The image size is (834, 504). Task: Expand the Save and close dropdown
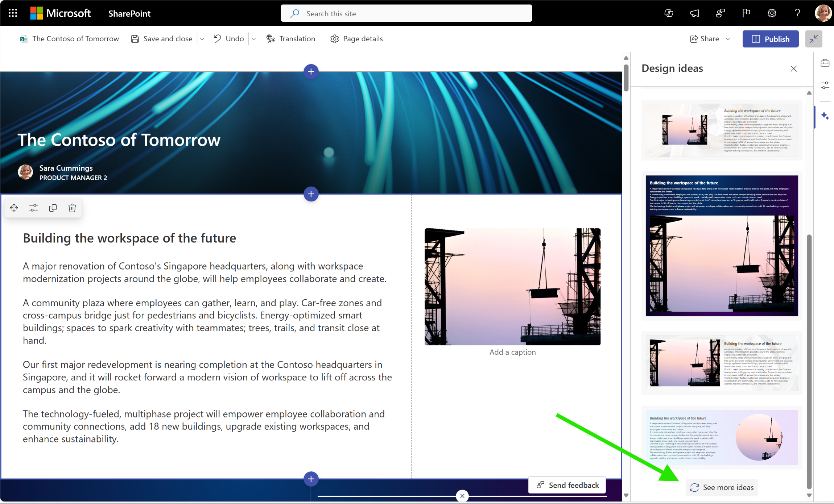(203, 39)
